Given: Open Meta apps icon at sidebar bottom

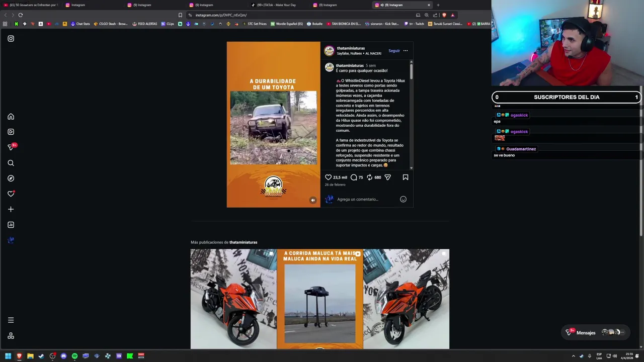Looking at the screenshot, I should click(x=11, y=336).
